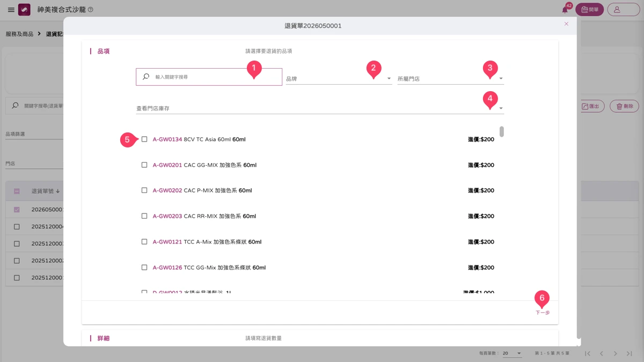Focus the 輸入關鍵字搜尋 input field

tap(209, 77)
